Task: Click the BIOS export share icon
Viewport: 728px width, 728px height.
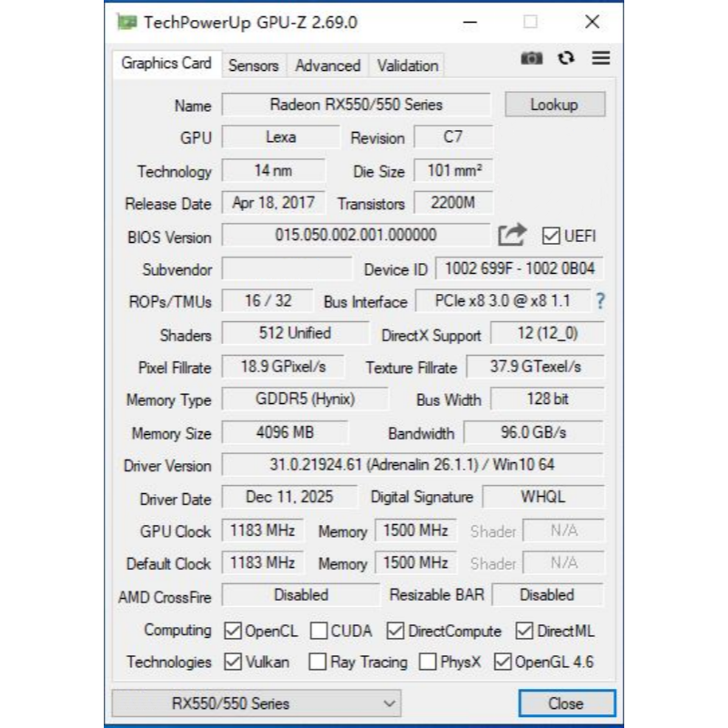Action: coord(512,235)
